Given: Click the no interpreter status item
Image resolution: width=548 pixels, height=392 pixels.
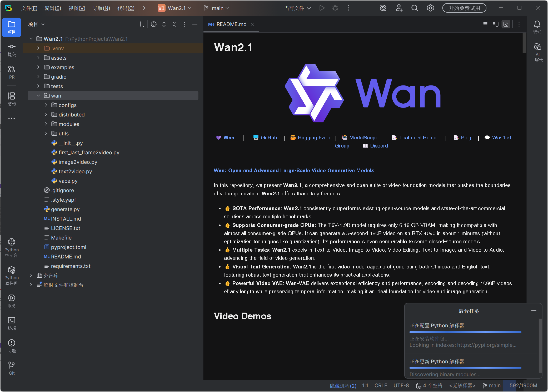Looking at the screenshot, I should (462, 385).
